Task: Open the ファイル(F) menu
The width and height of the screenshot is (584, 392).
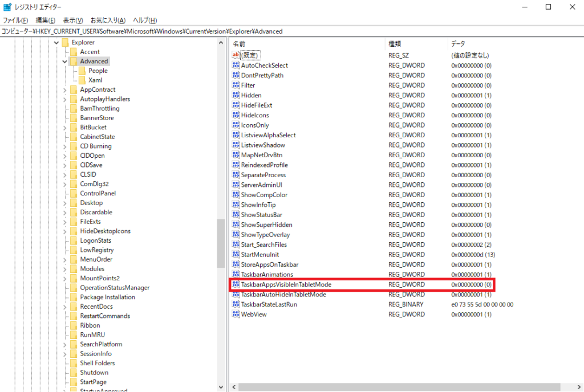Action: pos(15,20)
